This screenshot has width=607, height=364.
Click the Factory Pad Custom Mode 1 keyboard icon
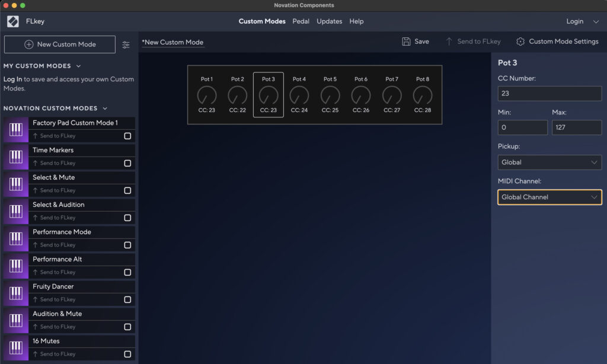[x=16, y=129]
